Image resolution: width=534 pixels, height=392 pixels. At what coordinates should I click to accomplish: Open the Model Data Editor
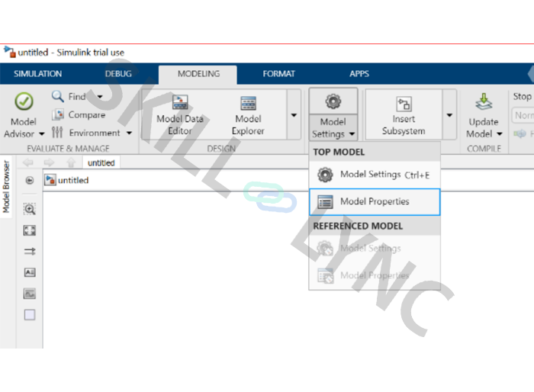[180, 103]
